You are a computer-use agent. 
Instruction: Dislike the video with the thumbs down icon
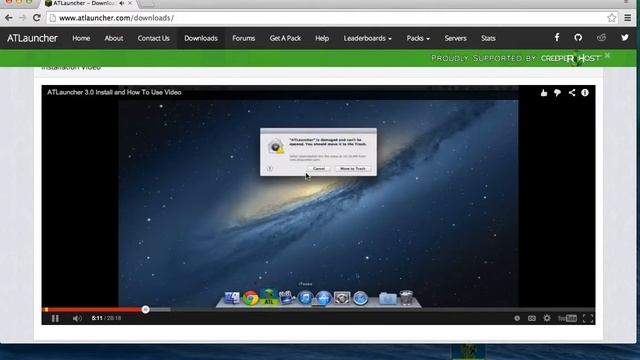pyautogui.click(x=558, y=93)
